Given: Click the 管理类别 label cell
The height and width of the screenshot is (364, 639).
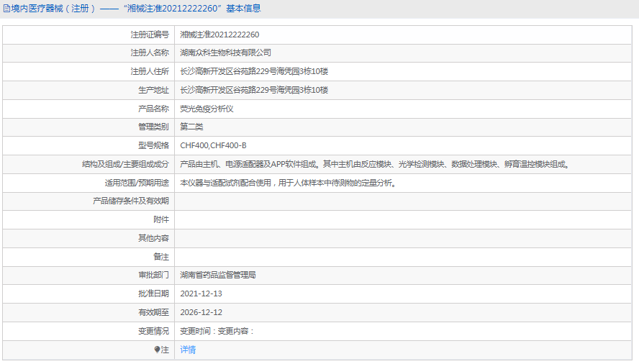Looking at the screenshot, I should [x=89, y=127].
